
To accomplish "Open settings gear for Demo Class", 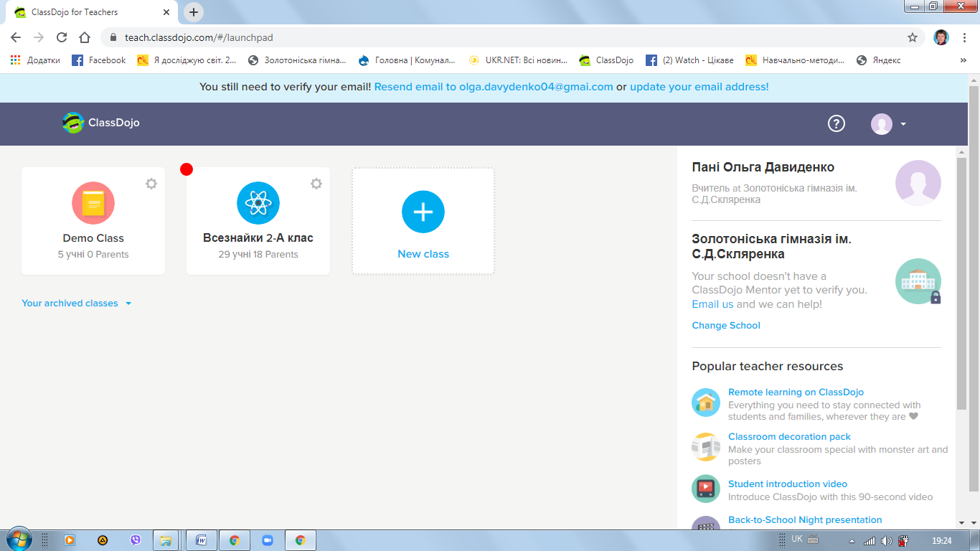I will tap(151, 184).
